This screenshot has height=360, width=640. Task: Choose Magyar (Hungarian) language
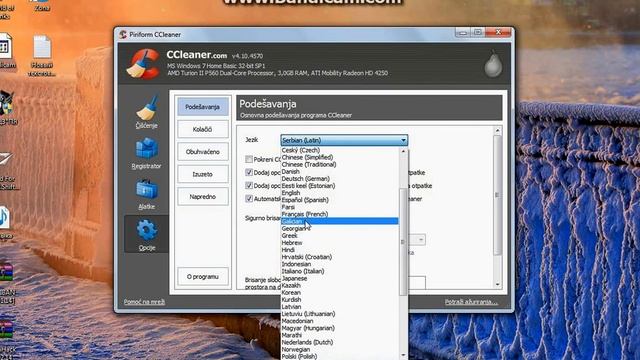pos(340,328)
